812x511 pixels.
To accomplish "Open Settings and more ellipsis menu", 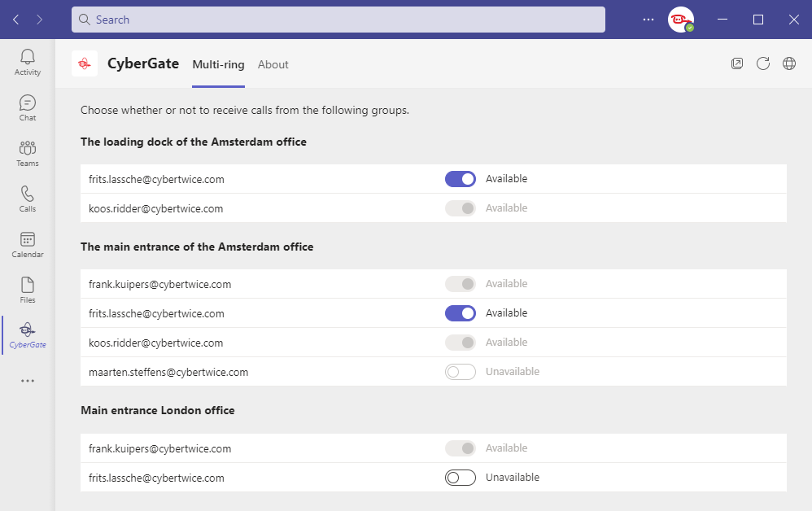I will [648, 20].
